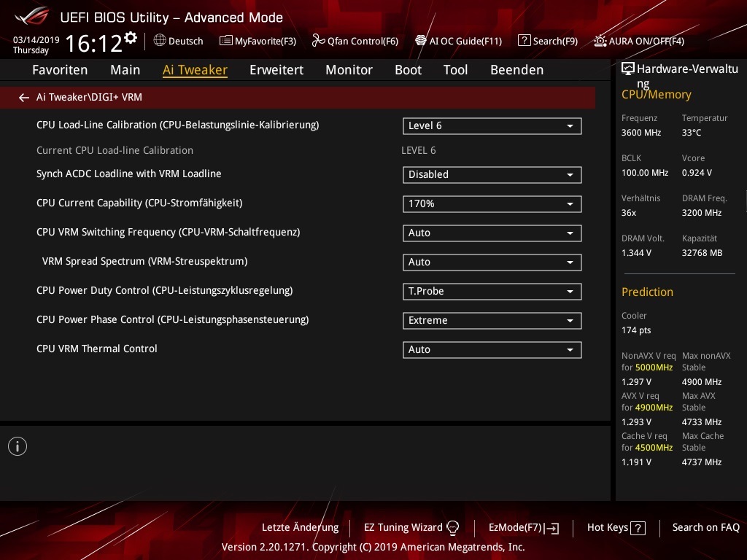This screenshot has width=747, height=560.
Task: Open VRM Spread Spectrum Auto dropdown
Action: pyautogui.click(x=492, y=262)
